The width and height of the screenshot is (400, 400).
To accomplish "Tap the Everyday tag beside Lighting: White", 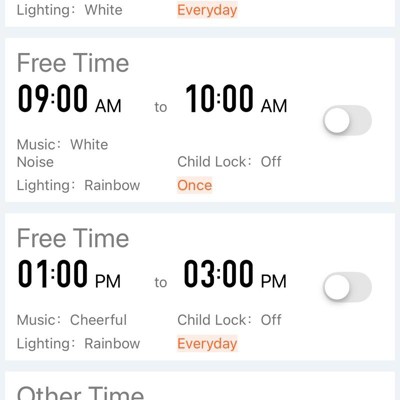I will [207, 10].
